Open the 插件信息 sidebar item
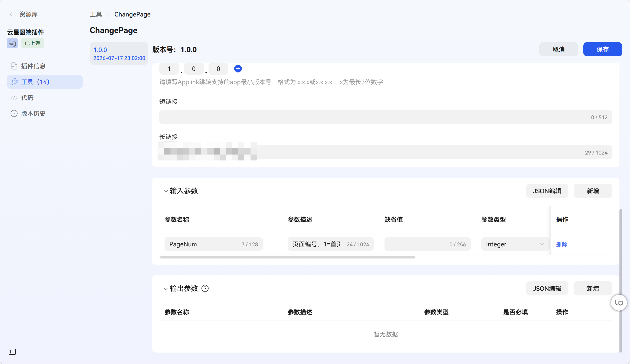 45,66
